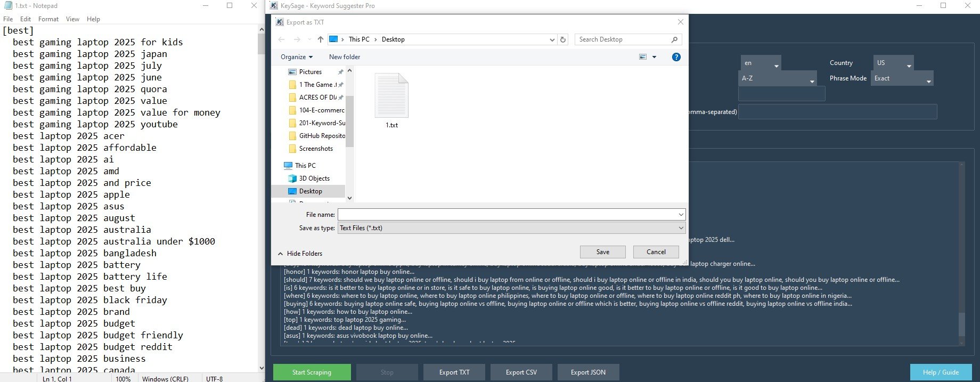The image size is (980, 382).
Task: Click the Notepad icon in 1.txt title bar
Action: (x=8, y=6)
